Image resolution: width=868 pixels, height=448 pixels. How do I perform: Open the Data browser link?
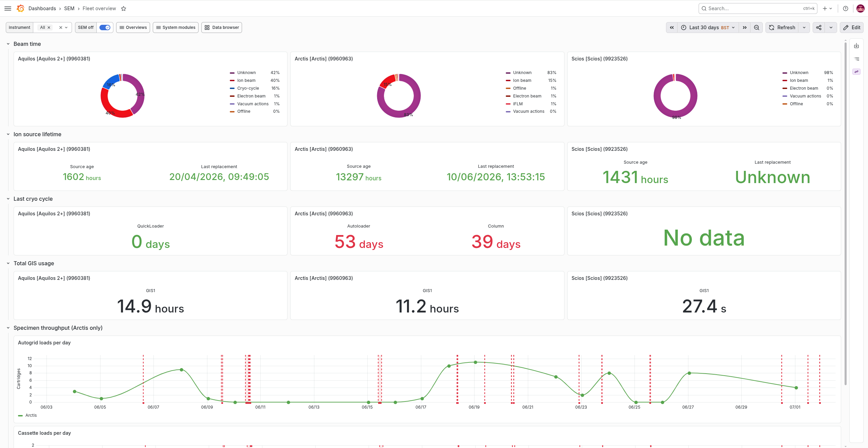[x=222, y=28]
